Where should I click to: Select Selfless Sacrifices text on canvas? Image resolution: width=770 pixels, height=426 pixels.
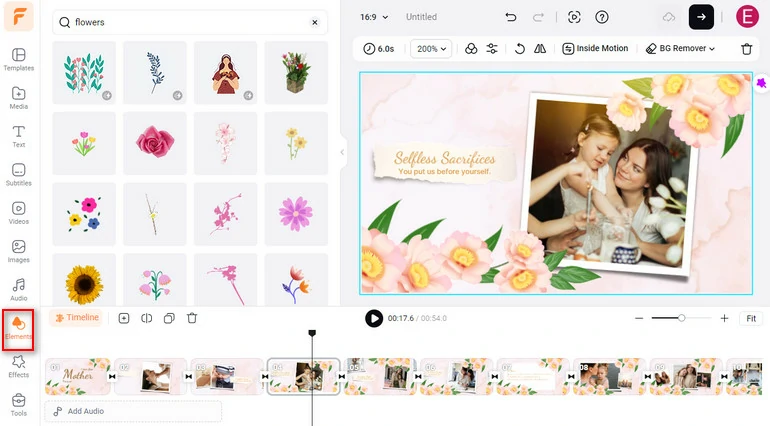(445, 158)
